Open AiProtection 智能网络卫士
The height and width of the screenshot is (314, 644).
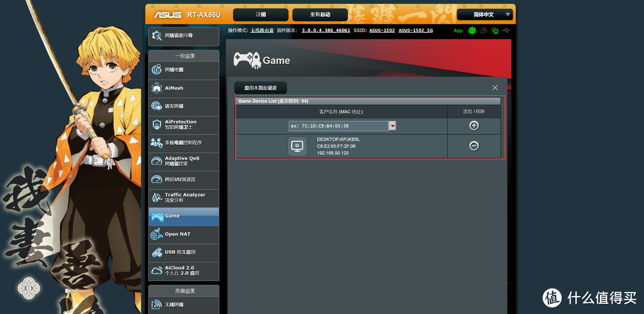tap(184, 125)
